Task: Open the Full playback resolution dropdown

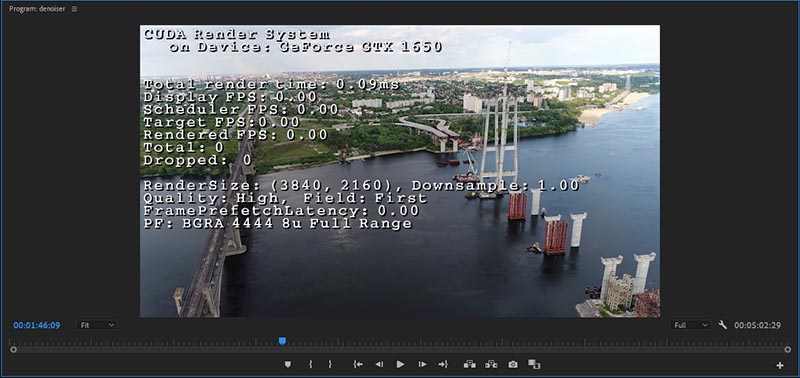Action: [690, 325]
